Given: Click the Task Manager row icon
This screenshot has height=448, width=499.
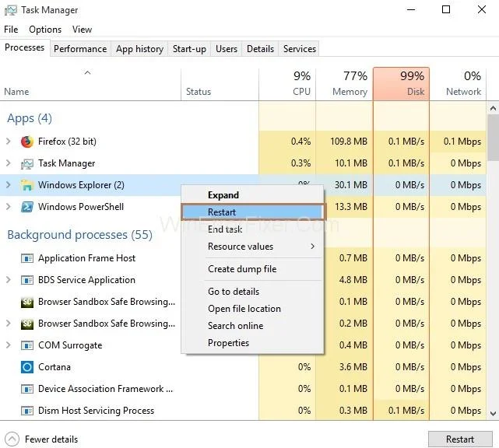Looking at the screenshot, I should 27,163.
